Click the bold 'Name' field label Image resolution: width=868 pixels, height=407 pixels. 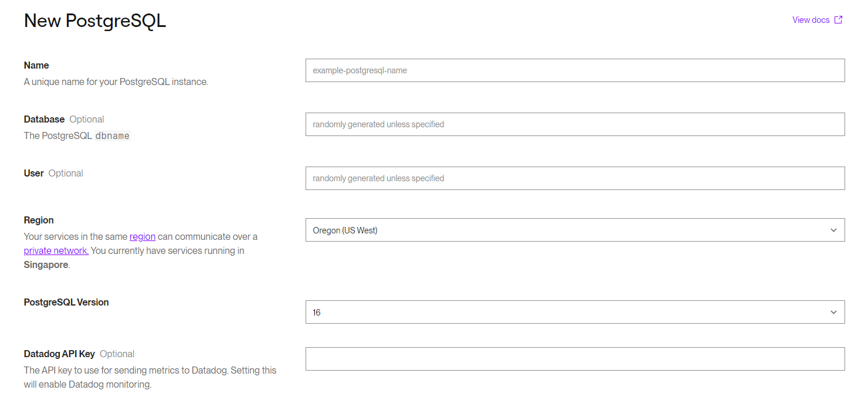point(36,66)
